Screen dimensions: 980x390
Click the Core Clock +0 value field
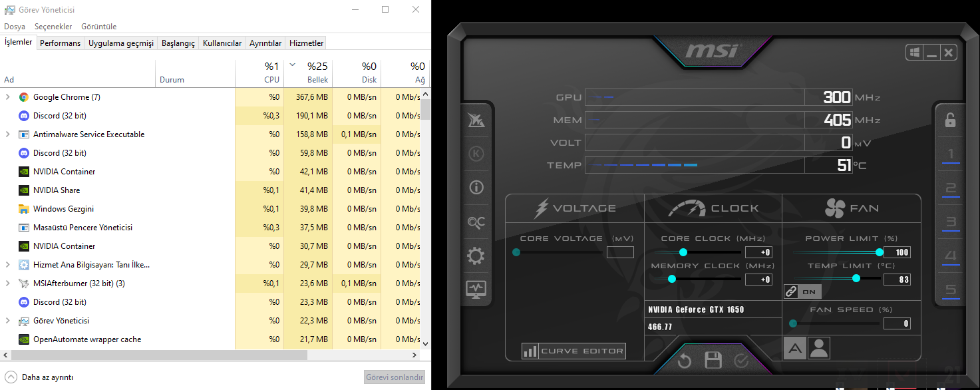758,252
